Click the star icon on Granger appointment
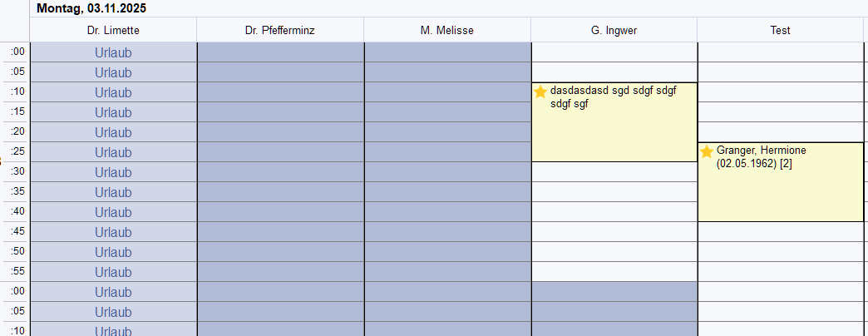The height and width of the screenshot is (336, 868). 707,152
